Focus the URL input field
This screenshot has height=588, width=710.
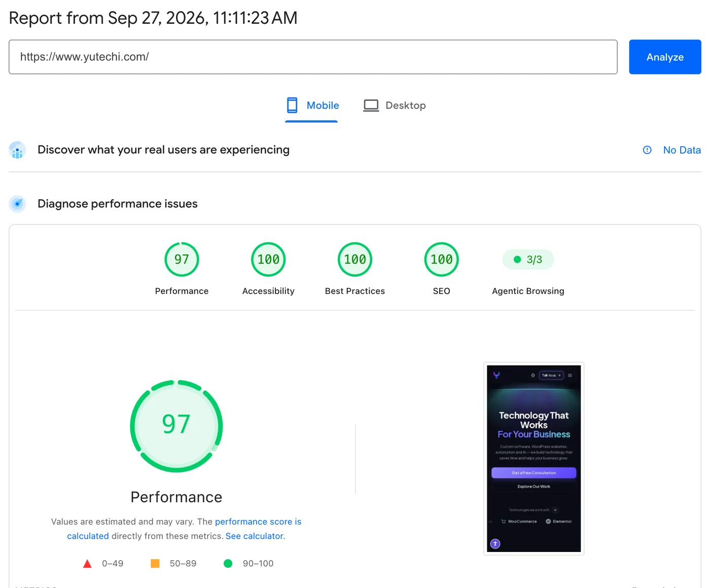[x=313, y=57]
